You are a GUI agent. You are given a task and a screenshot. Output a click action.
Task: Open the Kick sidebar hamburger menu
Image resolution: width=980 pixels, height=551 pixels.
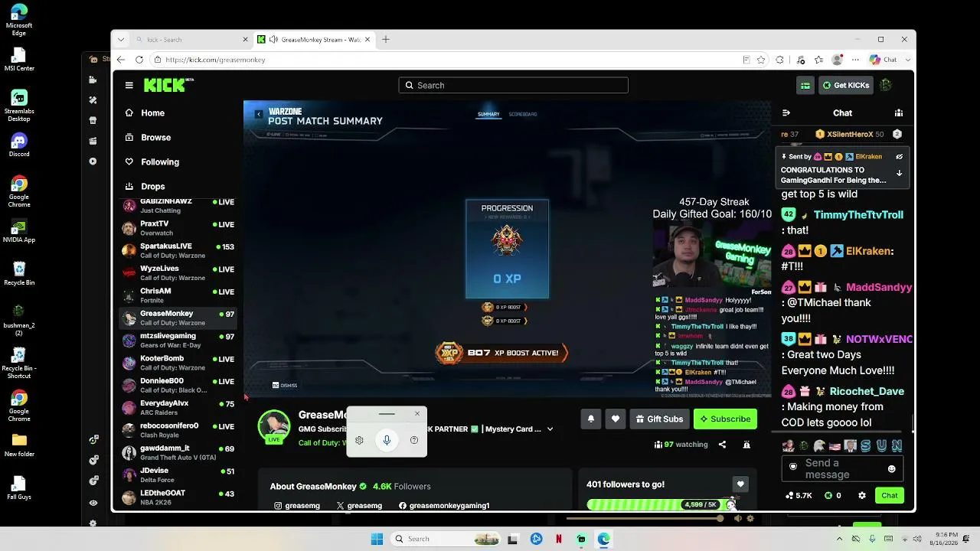pyautogui.click(x=129, y=86)
